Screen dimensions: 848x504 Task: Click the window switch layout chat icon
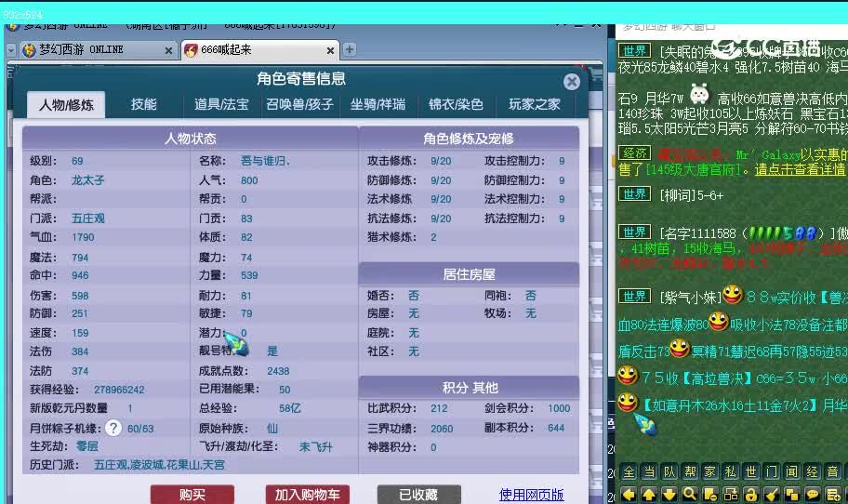coord(731,495)
